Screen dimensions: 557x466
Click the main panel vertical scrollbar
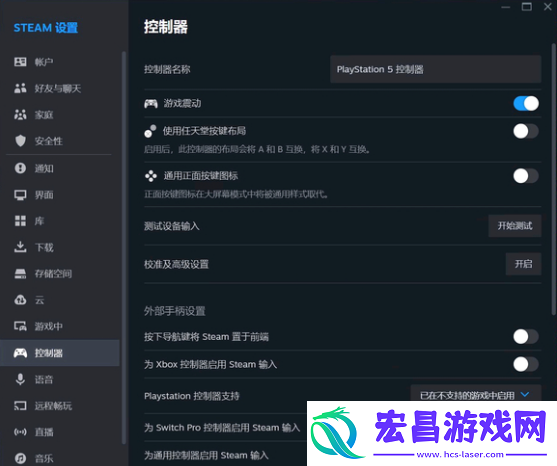[x=553, y=179]
